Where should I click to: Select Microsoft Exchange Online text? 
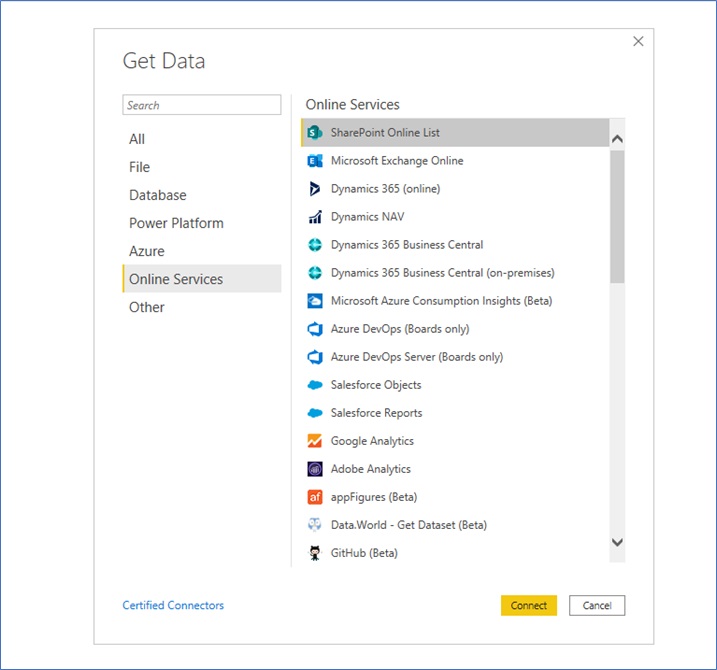[397, 161]
